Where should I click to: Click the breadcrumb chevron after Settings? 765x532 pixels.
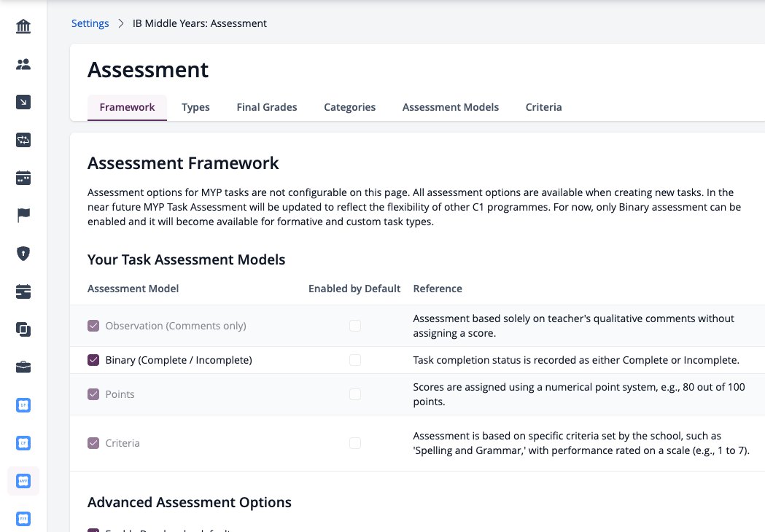(x=121, y=23)
